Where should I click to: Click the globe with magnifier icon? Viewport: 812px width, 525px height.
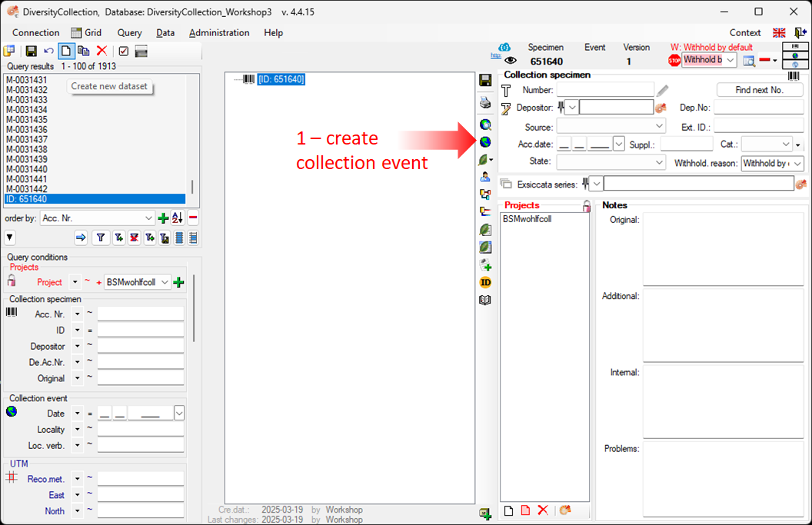click(x=485, y=125)
